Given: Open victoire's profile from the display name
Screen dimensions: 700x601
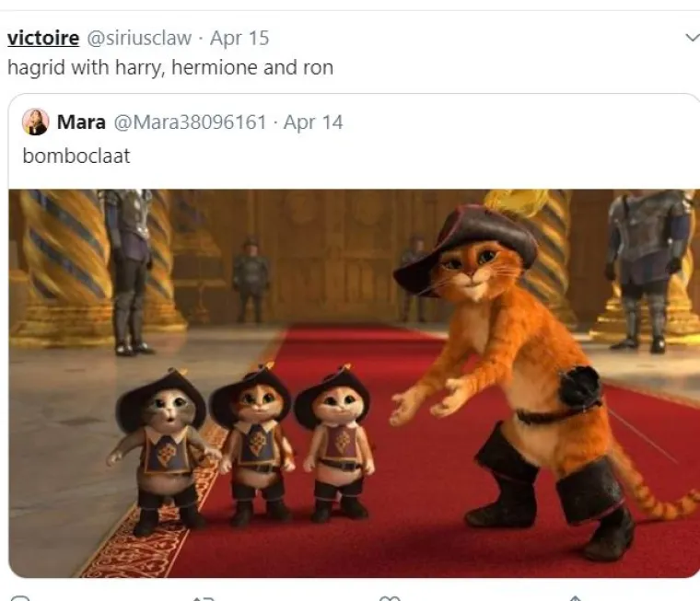Looking at the screenshot, I should pos(43,38).
